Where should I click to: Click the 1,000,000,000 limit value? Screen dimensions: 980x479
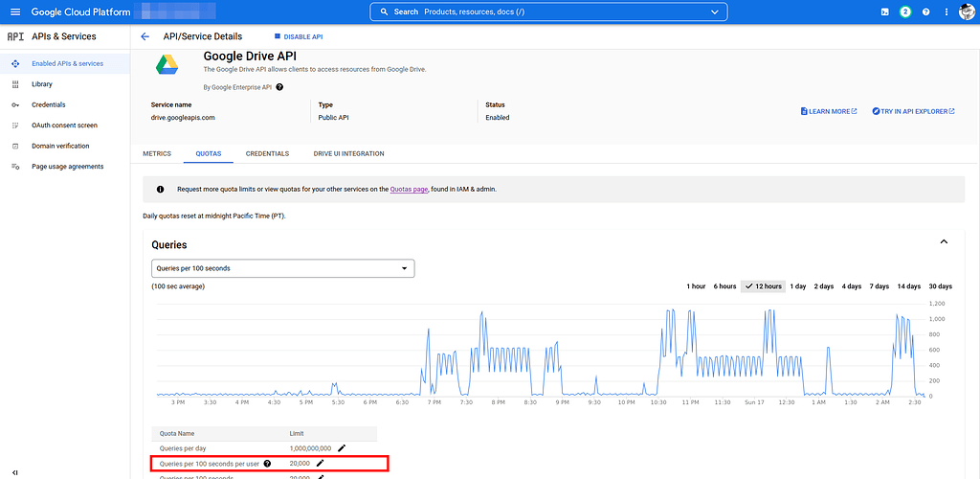[x=311, y=448]
